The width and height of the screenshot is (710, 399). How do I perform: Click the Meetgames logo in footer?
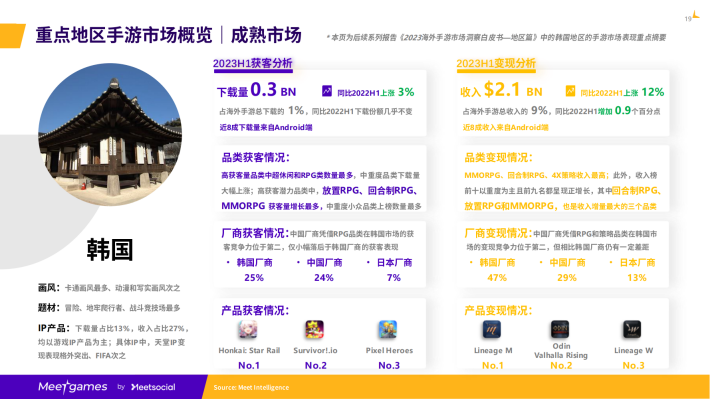(x=73, y=387)
